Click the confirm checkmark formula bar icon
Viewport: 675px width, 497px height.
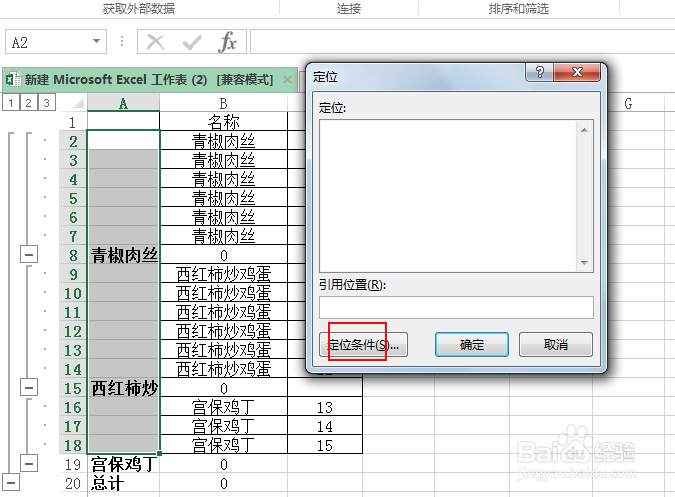click(192, 42)
